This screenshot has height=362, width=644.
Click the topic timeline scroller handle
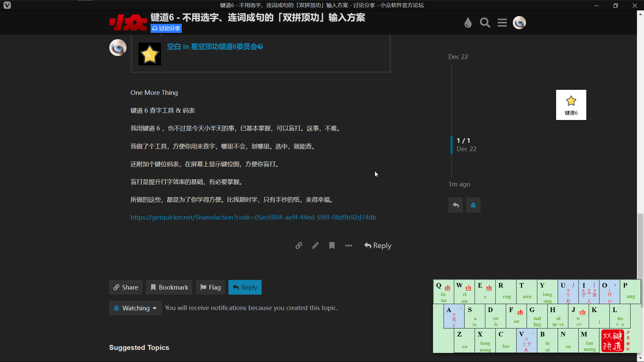click(451, 145)
